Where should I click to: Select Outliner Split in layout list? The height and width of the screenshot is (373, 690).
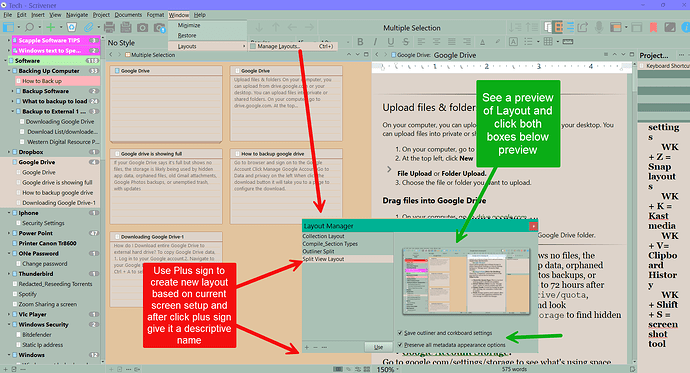click(348, 252)
